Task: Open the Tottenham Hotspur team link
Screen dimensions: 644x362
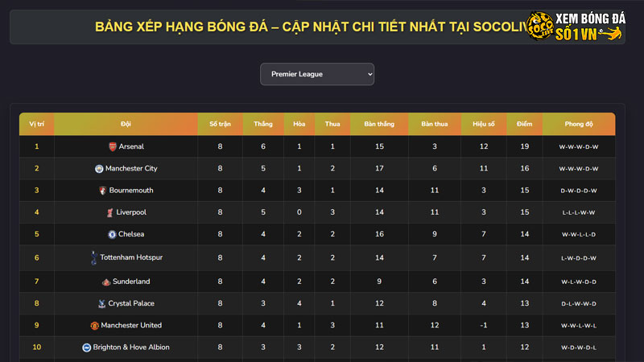Action: tap(132, 257)
